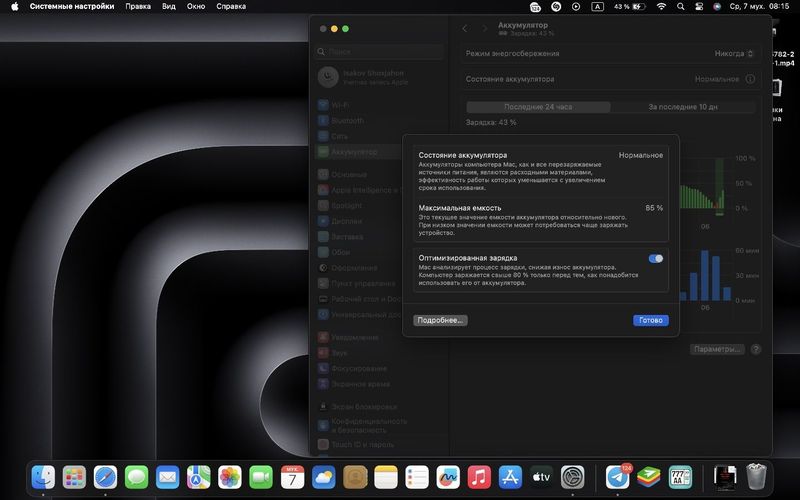Open the Trash in dock
The height and width of the screenshot is (500, 800).
click(756, 477)
